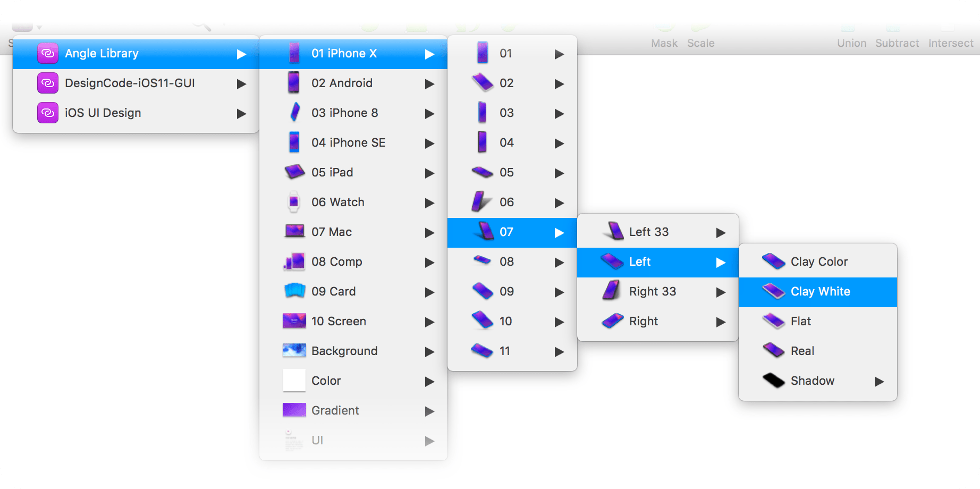Click the 07 Mac laptop thumbnail icon
Image resolution: width=980 pixels, height=489 pixels.
coord(294,232)
